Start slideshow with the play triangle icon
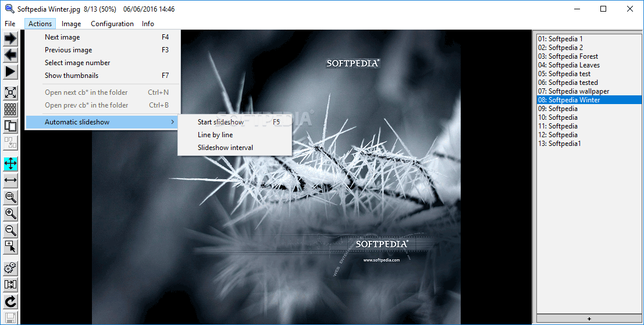 (x=10, y=72)
